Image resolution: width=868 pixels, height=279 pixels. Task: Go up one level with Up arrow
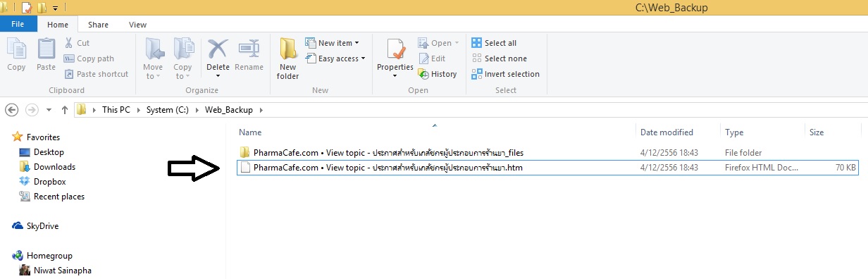click(65, 110)
